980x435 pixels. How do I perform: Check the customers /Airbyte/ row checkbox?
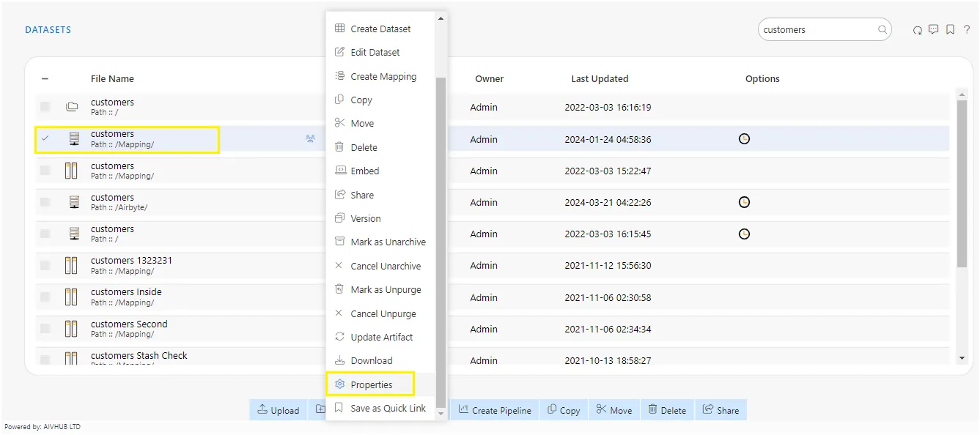pyautogui.click(x=45, y=202)
